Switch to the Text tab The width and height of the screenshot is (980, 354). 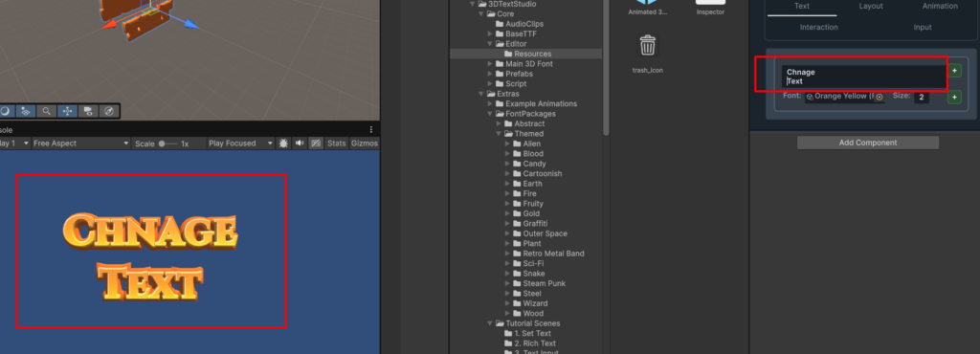[x=802, y=7]
